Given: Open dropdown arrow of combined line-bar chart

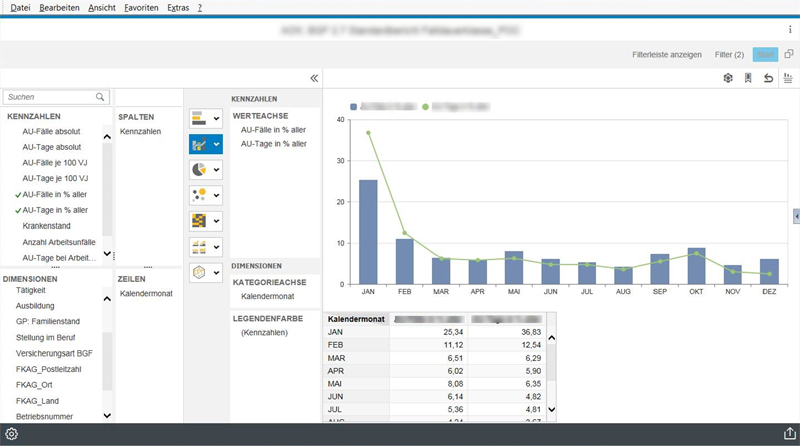Looking at the screenshot, I should (x=216, y=144).
